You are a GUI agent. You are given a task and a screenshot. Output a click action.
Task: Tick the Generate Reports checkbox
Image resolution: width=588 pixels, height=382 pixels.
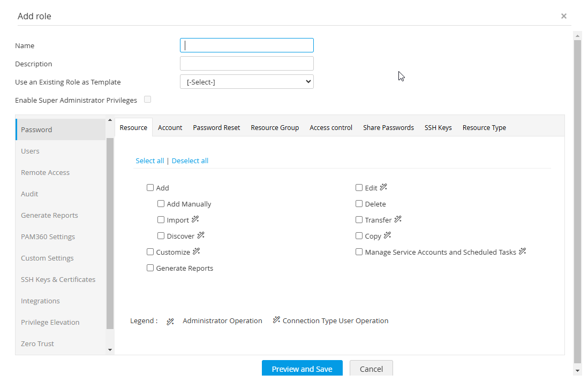150,268
